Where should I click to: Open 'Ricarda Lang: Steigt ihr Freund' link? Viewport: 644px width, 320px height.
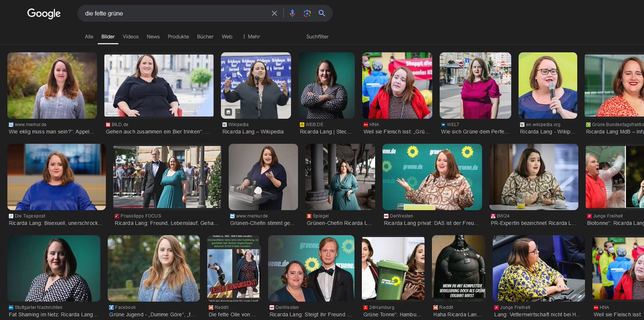click(312, 315)
